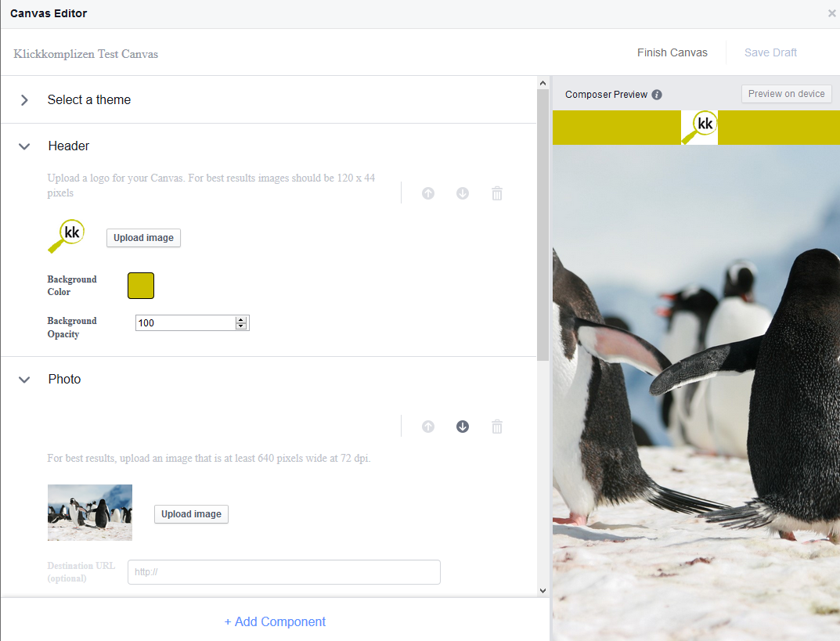The image size is (840, 641).
Task: Click the Header section title
Action: [69, 146]
